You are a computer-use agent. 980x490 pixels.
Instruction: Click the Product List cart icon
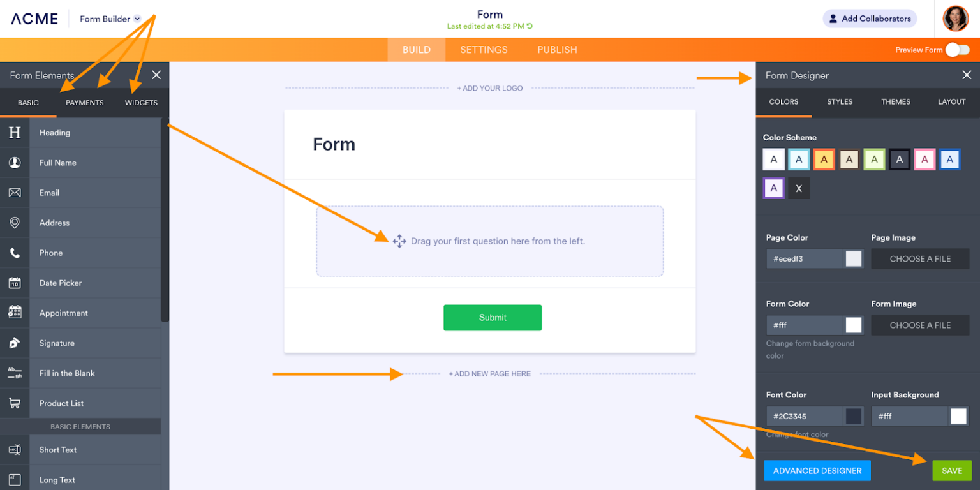click(x=14, y=403)
